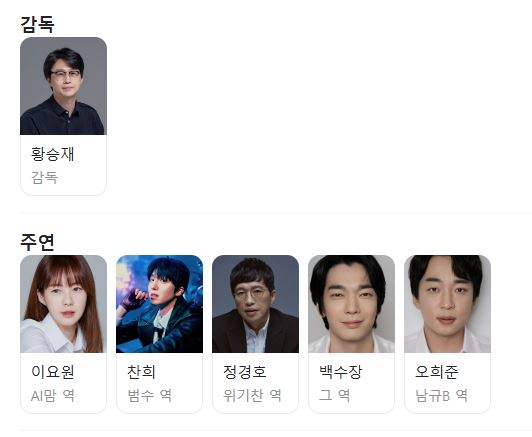Click the name 오희준
This screenshot has width=532, height=437.
click(x=437, y=372)
